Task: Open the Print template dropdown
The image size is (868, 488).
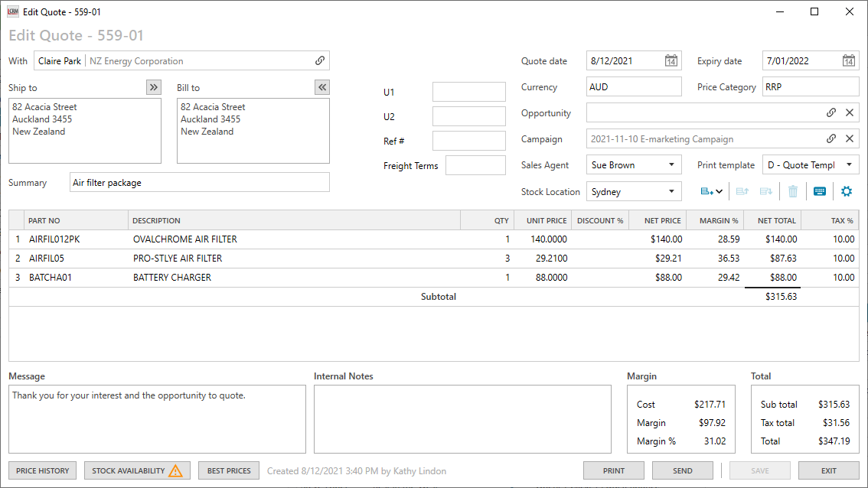Action: (x=848, y=164)
